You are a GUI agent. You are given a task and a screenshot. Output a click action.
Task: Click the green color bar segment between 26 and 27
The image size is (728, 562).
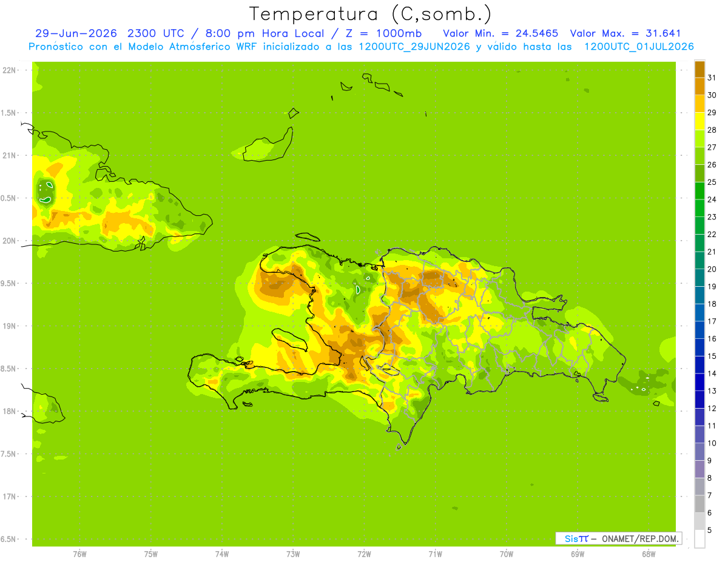(699, 156)
